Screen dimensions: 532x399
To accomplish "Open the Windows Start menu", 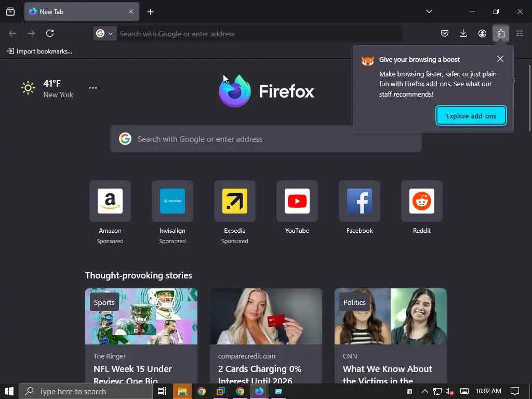I will tap(9, 391).
